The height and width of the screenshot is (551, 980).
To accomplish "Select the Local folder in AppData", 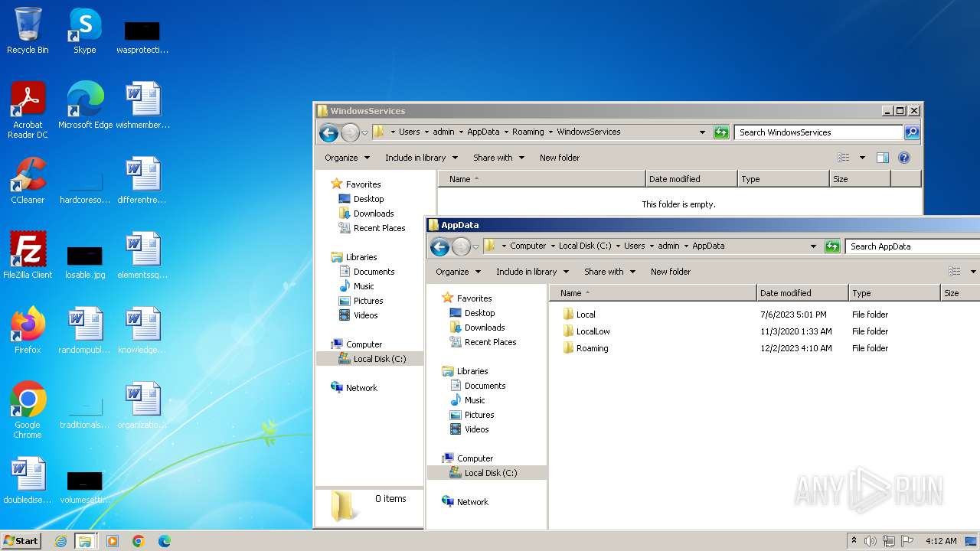I will tap(586, 315).
